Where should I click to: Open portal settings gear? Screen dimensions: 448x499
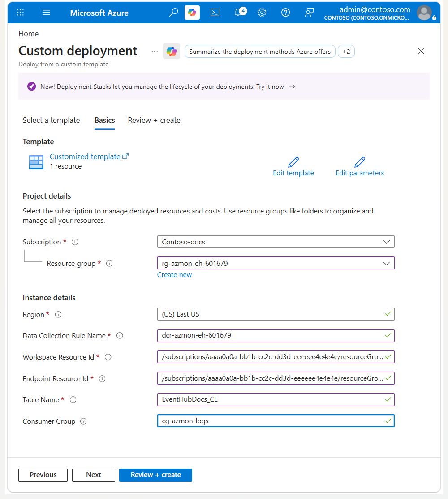coord(262,13)
